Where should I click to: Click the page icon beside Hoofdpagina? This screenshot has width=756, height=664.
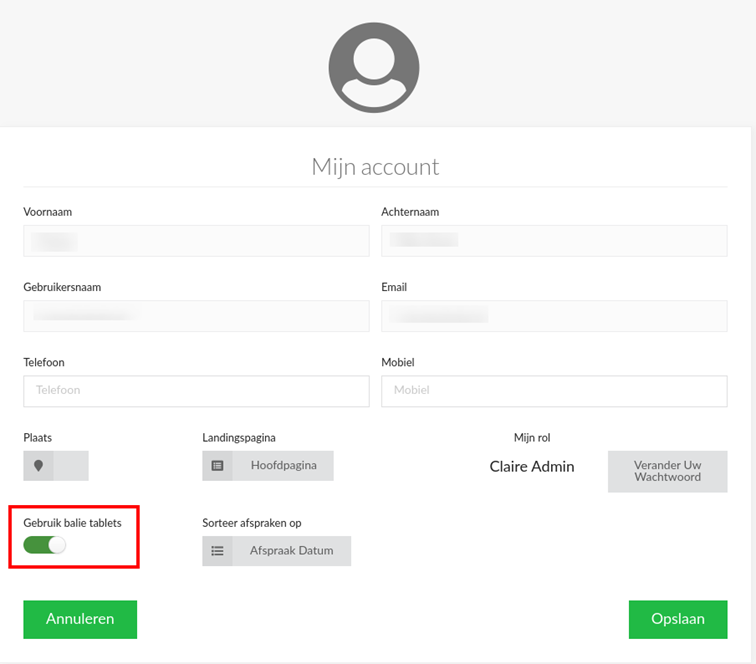[x=217, y=466]
